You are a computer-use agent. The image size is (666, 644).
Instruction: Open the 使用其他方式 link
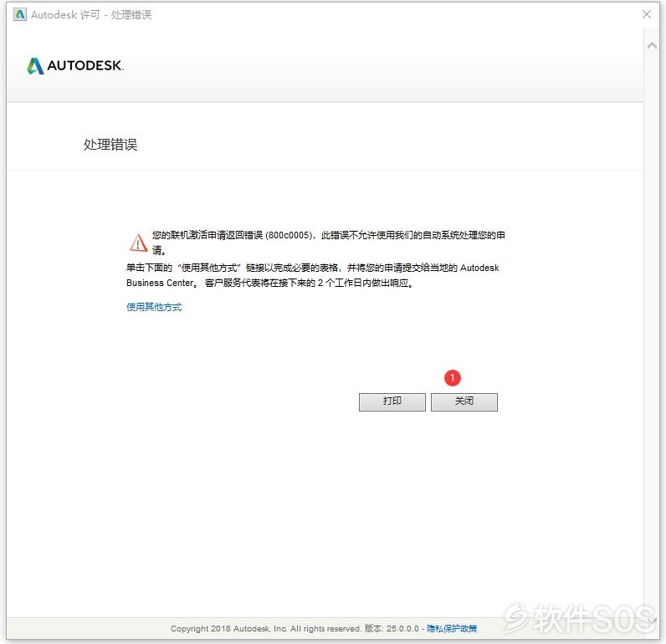click(x=154, y=307)
